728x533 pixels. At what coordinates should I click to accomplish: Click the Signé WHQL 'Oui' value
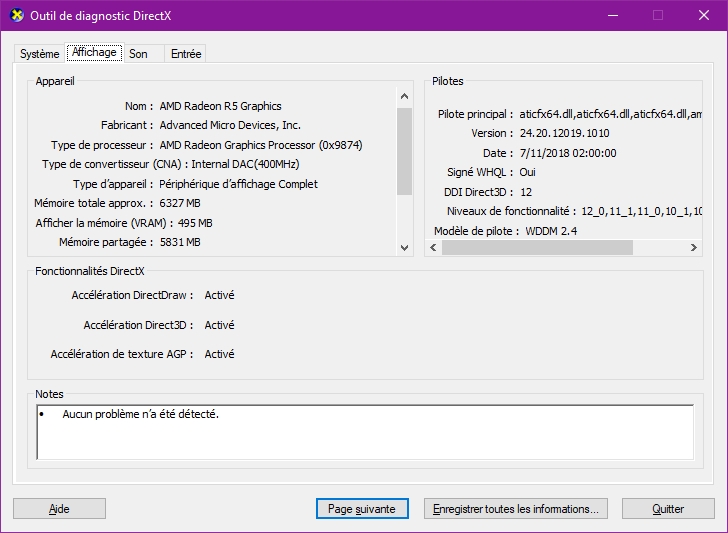(x=527, y=172)
